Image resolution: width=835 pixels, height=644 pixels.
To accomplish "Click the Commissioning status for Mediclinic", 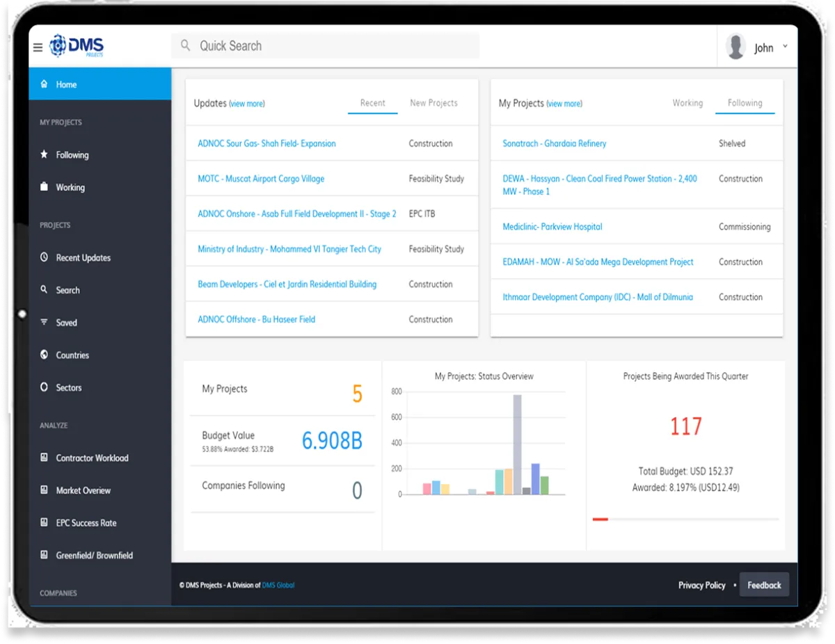I will 745,227.
